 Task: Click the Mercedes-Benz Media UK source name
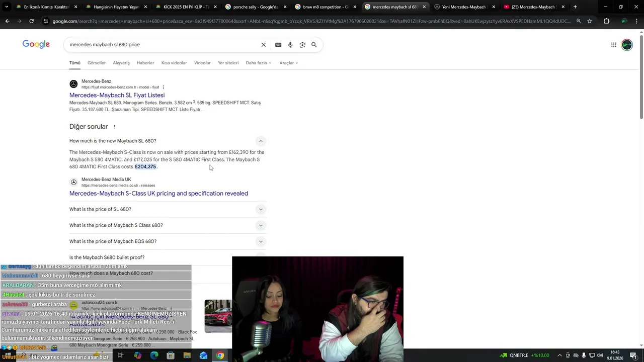[106, 179]
